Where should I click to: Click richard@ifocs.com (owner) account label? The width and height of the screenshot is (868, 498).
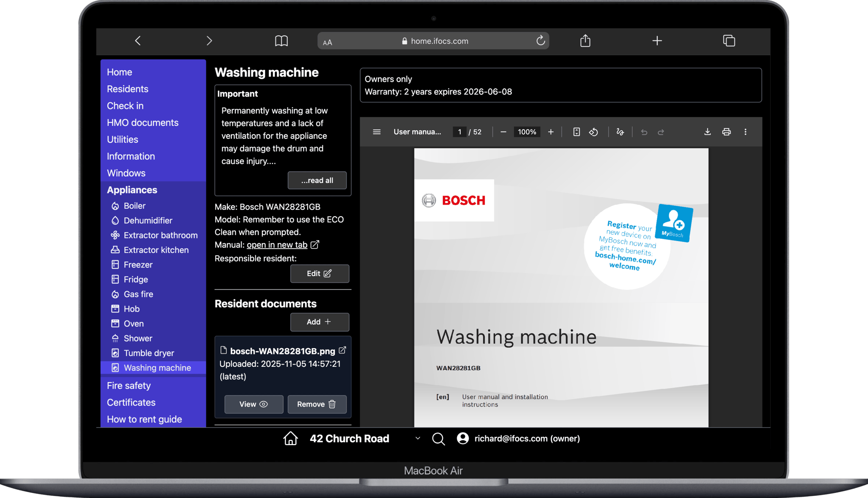coord(527,439)
